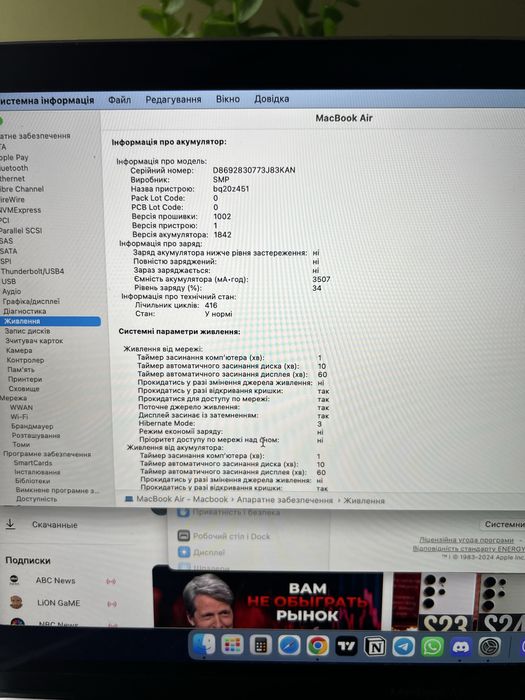Open Google Chrome from the Dock
The height and width of the screenshot is (700, 525).
pyautogui.click(x=318, y=646)
